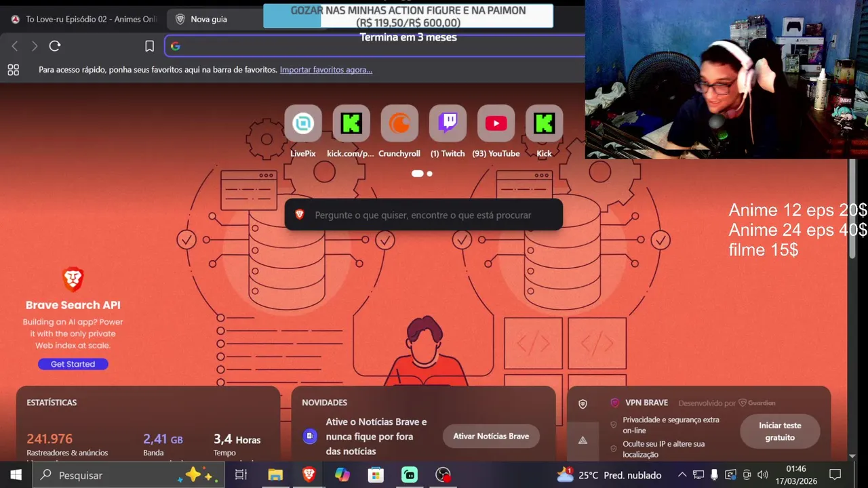Click the Guardian logo in VPN widget
Image resolution: width=868 pixels, height=488 pixels.
[757, 403]
